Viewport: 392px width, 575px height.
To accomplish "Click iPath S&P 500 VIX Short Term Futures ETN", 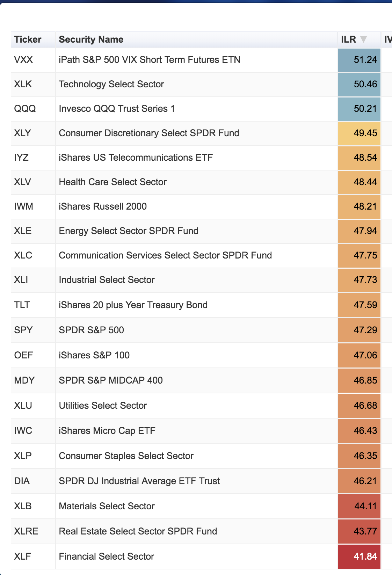I will pyautogui.click(x=150, y=60).
